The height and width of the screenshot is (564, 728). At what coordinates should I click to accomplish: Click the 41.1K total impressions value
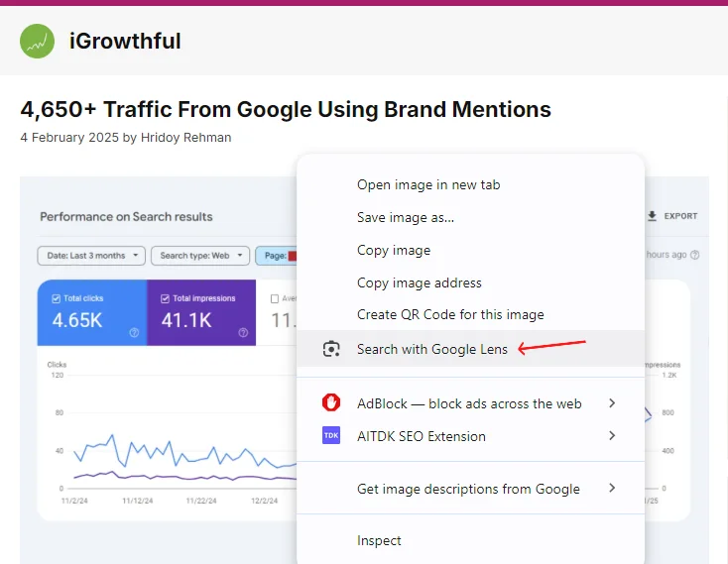click(x=186, y=320)
